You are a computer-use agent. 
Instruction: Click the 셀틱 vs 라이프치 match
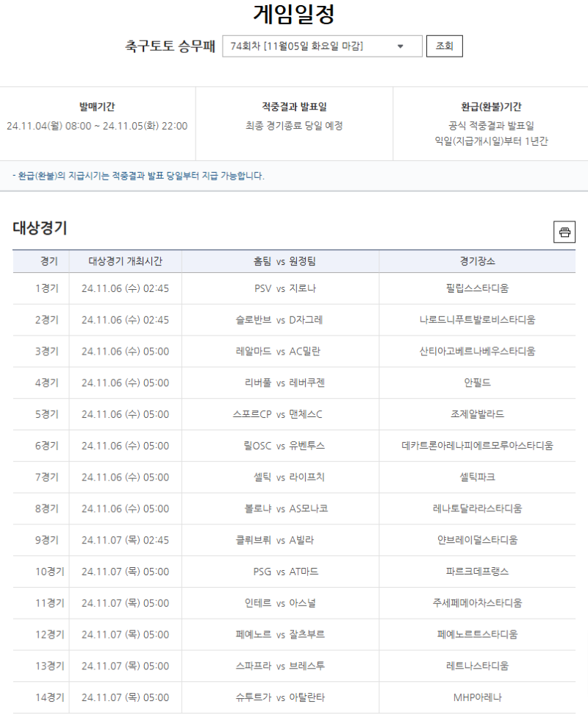point(289,477)
